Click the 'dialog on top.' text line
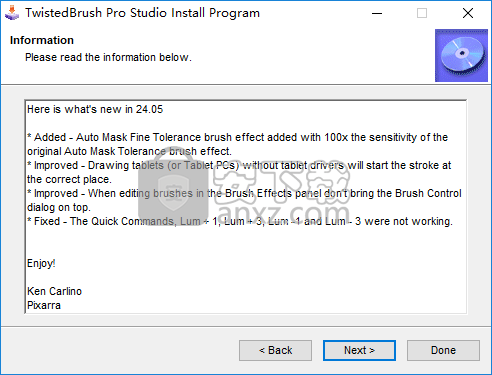Image resolution: width=492 pixels, height=375 pixels. click(59, 207)
